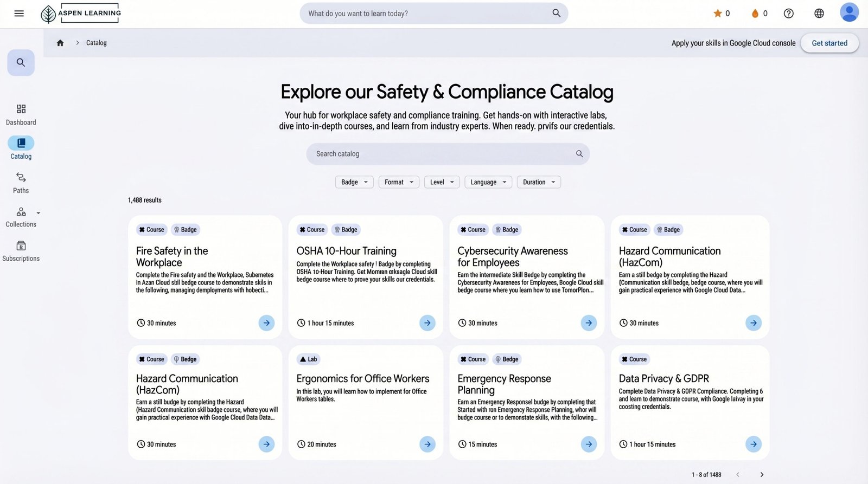Viewport: 868px width, 484px height.
Task: Go to Subscriptions in sidebar
Action: [21, 251]
